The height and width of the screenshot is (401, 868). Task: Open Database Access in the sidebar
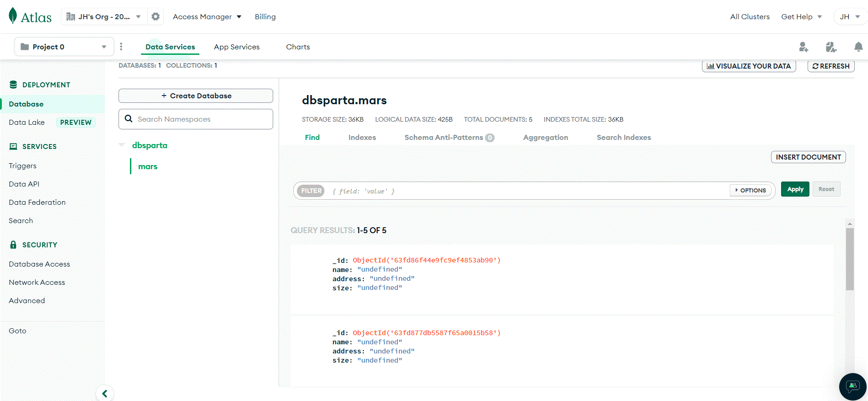point(39,264)
